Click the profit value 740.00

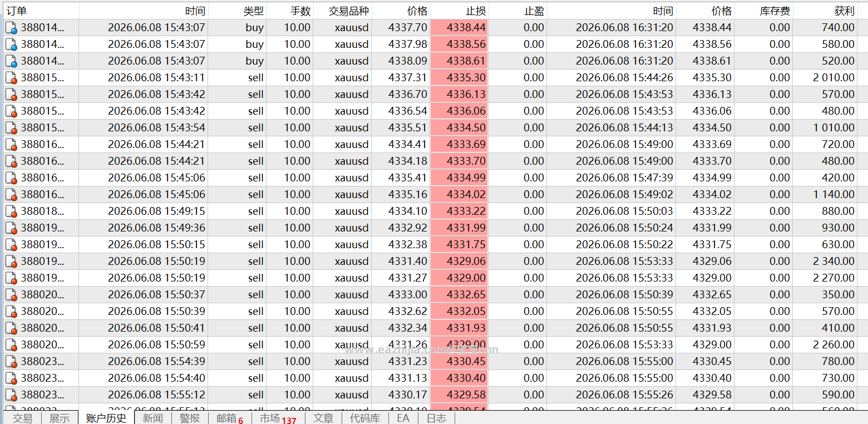pos(838,27)
